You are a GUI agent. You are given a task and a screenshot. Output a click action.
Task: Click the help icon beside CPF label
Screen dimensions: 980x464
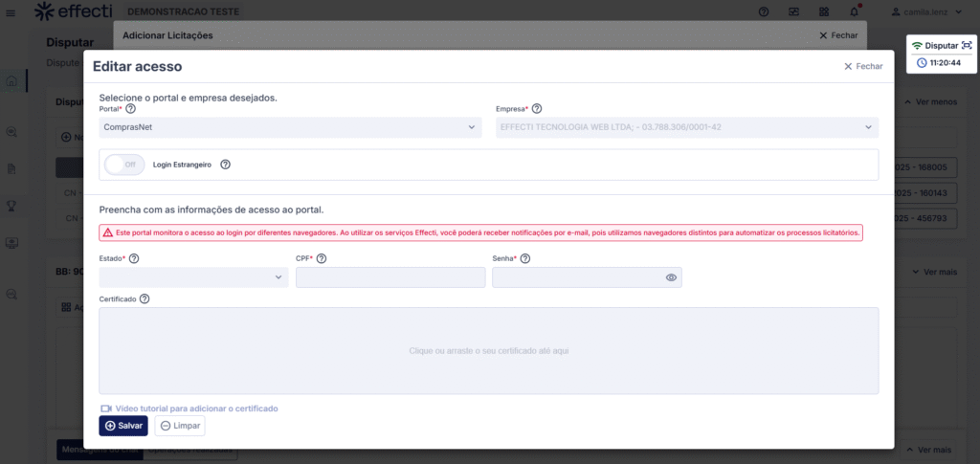click(x=322, y=258)
